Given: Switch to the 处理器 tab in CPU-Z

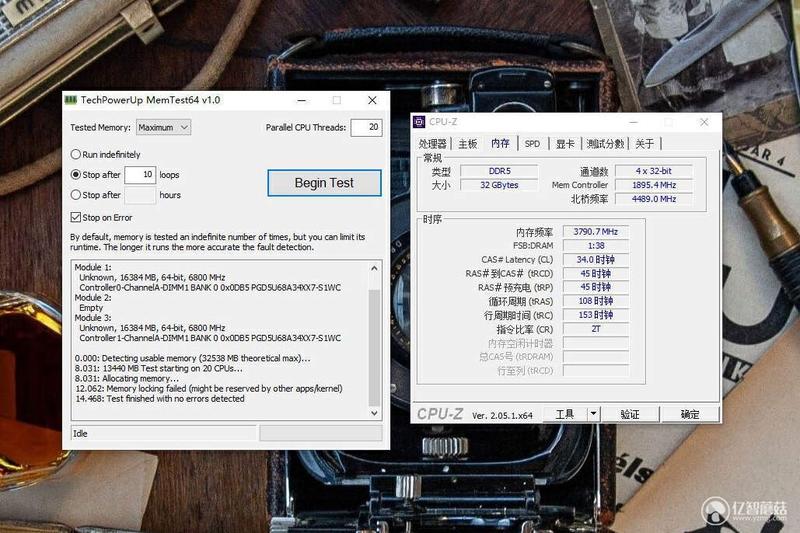Looking at the screenshot, I should click(432, 144).
